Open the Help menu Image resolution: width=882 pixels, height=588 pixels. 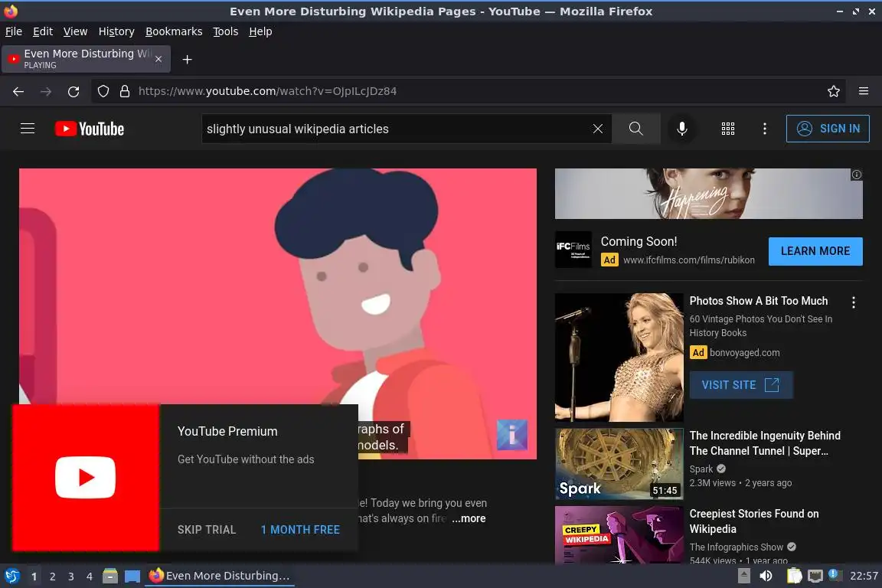(260, 31)
